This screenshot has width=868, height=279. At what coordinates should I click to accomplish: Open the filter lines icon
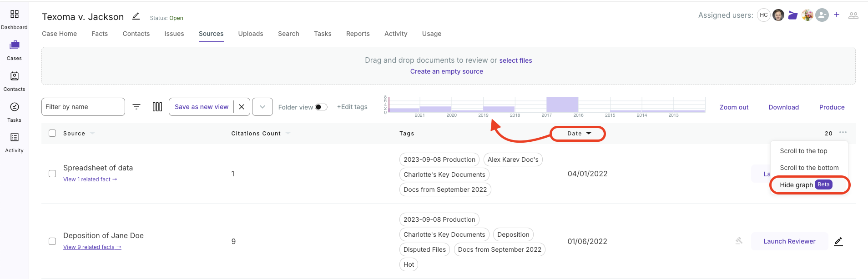(136, 107)
